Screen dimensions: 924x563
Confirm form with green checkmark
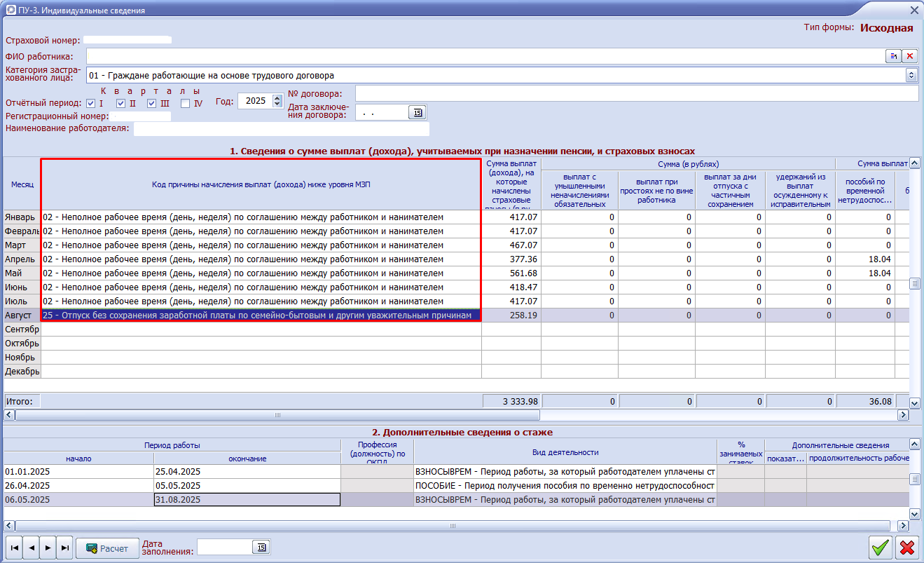point(881,547)
